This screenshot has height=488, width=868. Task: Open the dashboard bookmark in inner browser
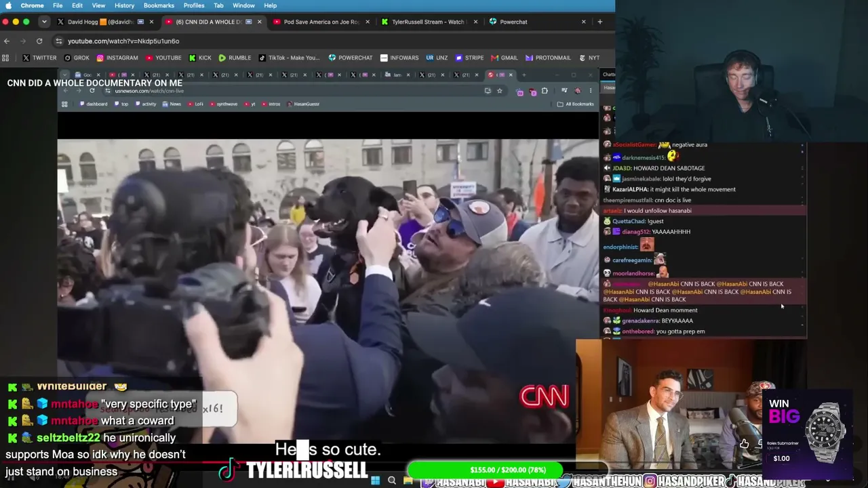point(94,104)
